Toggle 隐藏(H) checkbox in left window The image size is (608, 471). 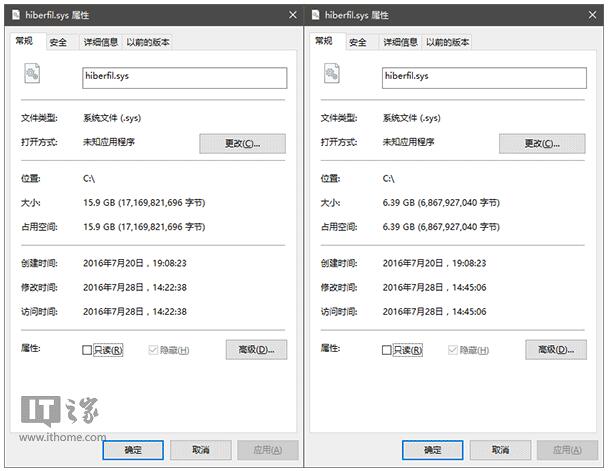pyautogui.click(x=153, y=350)
